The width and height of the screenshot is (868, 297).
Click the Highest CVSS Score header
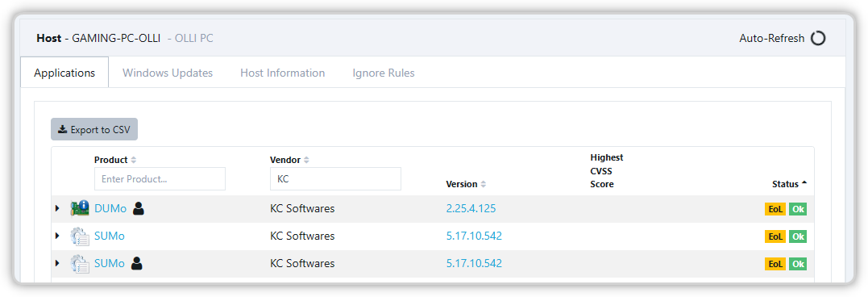pos(607,171)
